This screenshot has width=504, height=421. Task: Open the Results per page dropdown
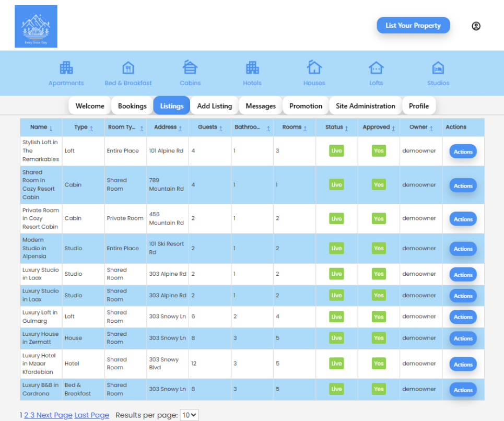[189, 415]
